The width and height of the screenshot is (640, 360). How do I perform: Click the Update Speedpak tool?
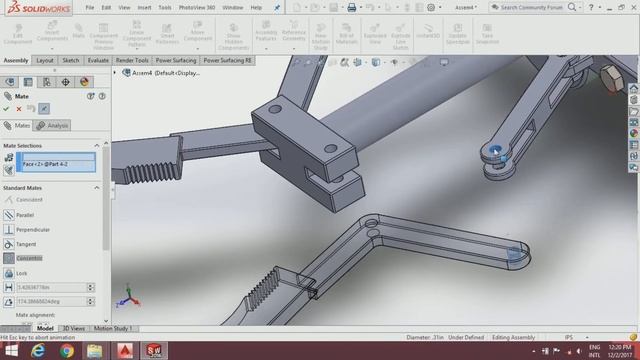[458, 34]
